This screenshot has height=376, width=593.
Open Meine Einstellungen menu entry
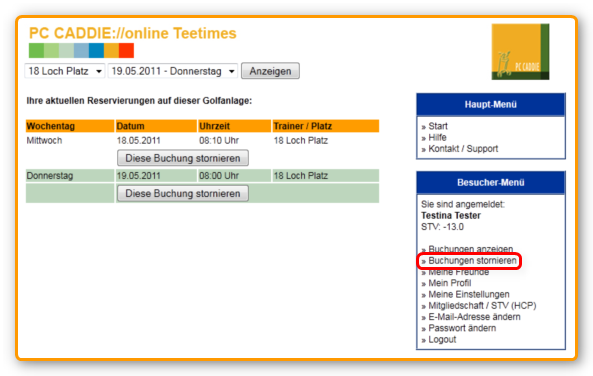click(469, 294)
